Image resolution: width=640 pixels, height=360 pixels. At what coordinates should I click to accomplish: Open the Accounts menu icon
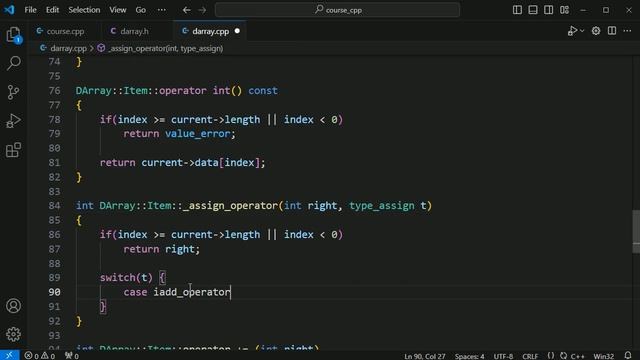pyautogui.click(x=13, y=306)
